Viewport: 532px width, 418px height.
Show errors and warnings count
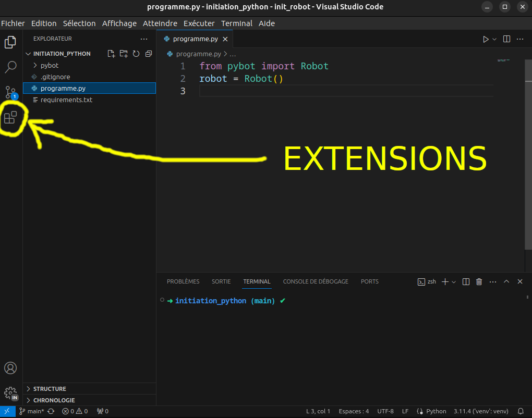pos(75,411)
